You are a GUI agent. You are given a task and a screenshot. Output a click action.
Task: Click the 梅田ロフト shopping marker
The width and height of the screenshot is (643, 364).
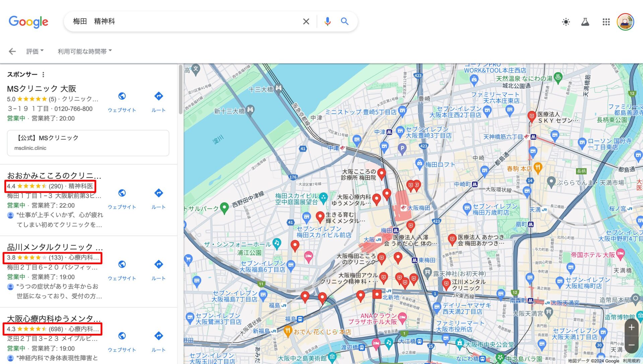coord(419,164)
